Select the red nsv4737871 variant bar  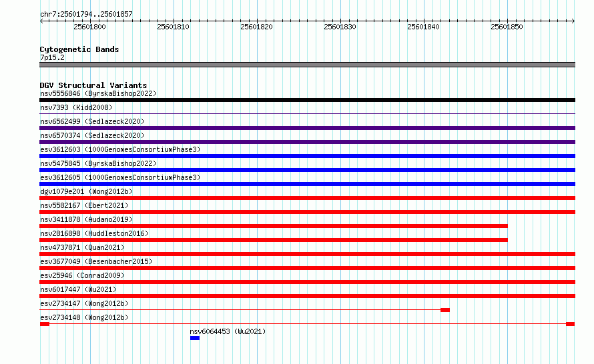(x=307, y=254)
